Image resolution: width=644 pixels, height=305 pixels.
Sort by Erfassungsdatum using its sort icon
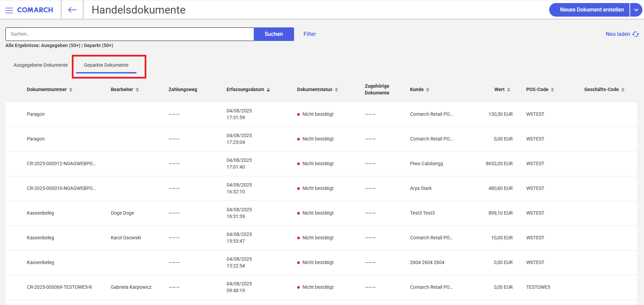click(x=268, y=90)
